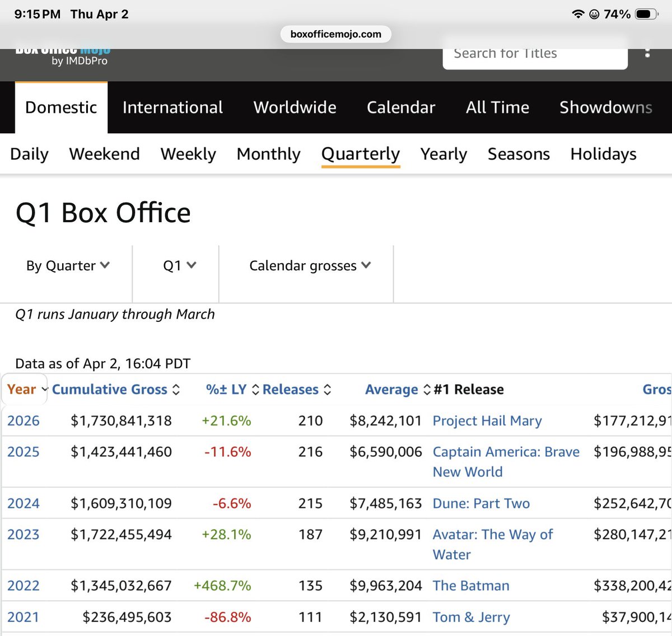Go to the Holidays view
Screen dimensions: 672x636
click(603, 154)
